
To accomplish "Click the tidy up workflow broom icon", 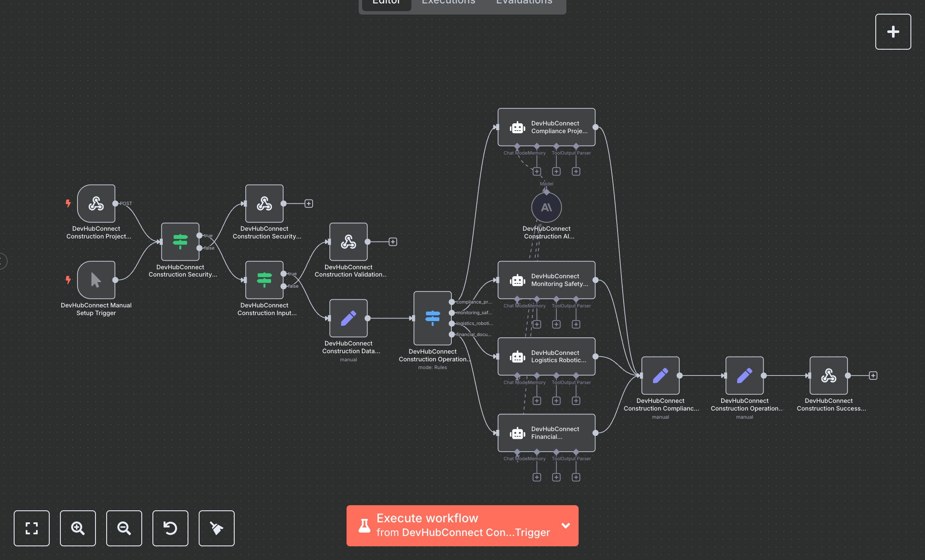I will tap(217, 528).
